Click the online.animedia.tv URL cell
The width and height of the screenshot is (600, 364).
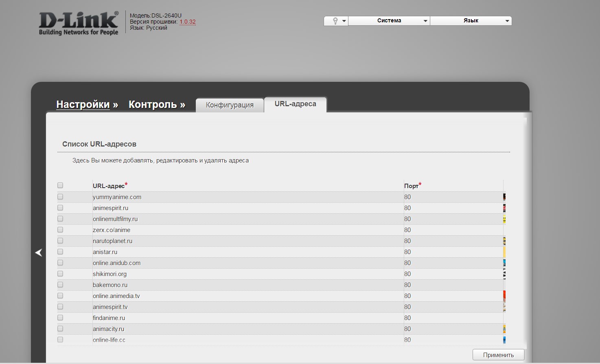point(248,296)
